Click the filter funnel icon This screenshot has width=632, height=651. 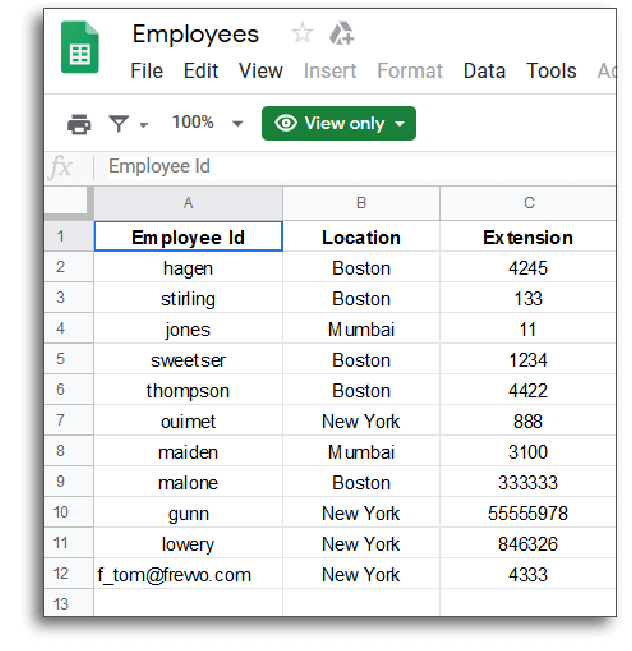119,124
